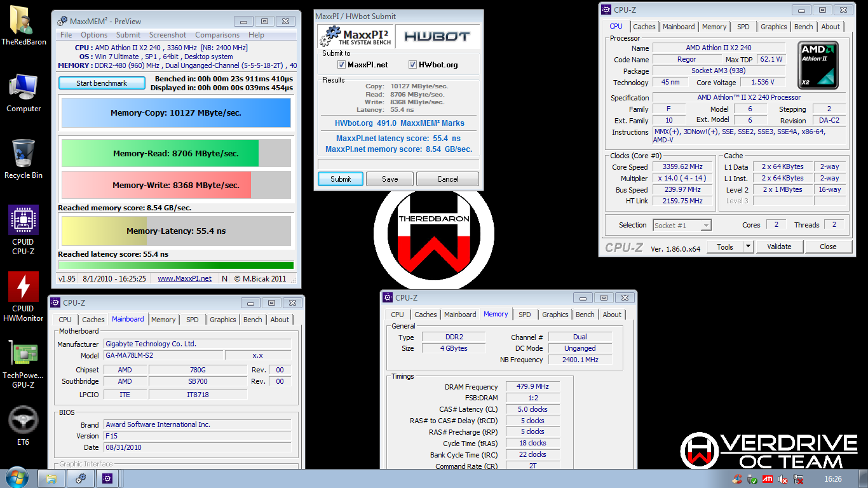Image resolution: width=868 pixels, height=488 pixels.
Task: Click Safely Remove Hardware tray icon
Action: tap(752, 479)
